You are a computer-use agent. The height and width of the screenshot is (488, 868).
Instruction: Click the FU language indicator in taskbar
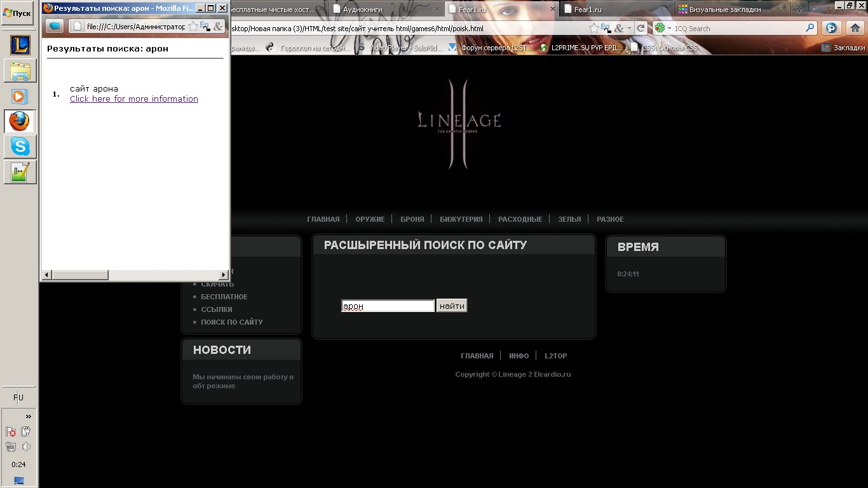18,398
